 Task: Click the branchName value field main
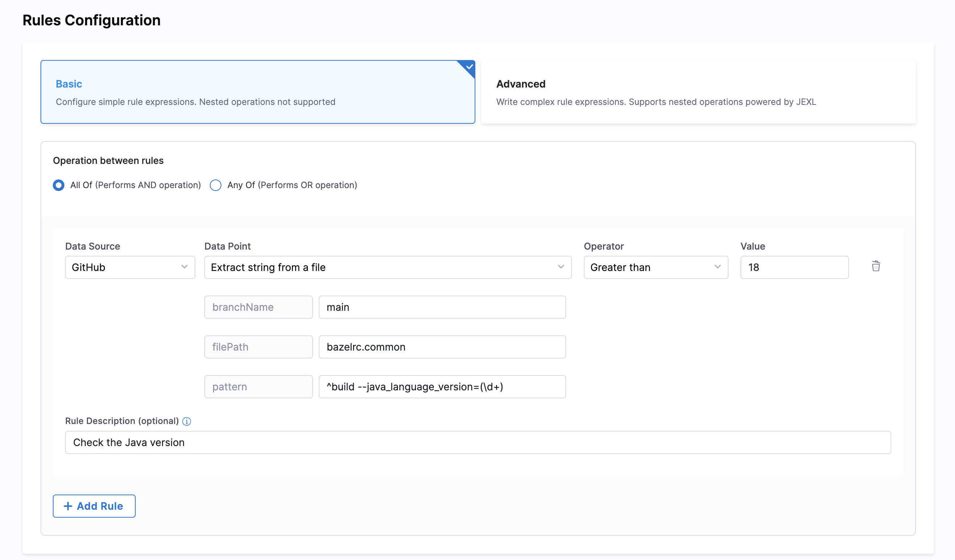pyautogui.click(x=442, y=307)
